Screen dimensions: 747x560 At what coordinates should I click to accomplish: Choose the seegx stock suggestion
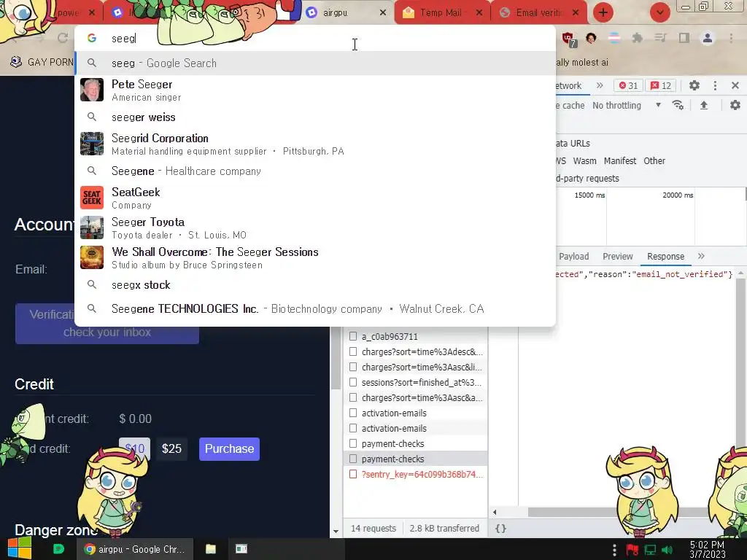tap(315, 285)
